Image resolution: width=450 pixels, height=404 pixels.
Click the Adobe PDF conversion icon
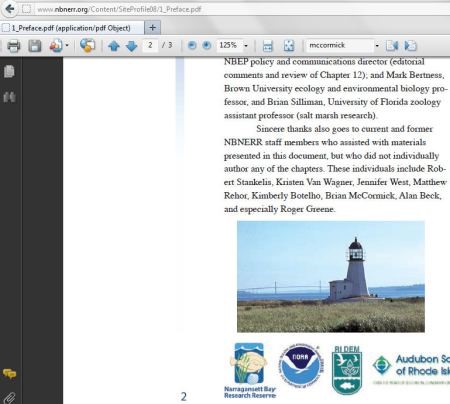coord(56,46)
